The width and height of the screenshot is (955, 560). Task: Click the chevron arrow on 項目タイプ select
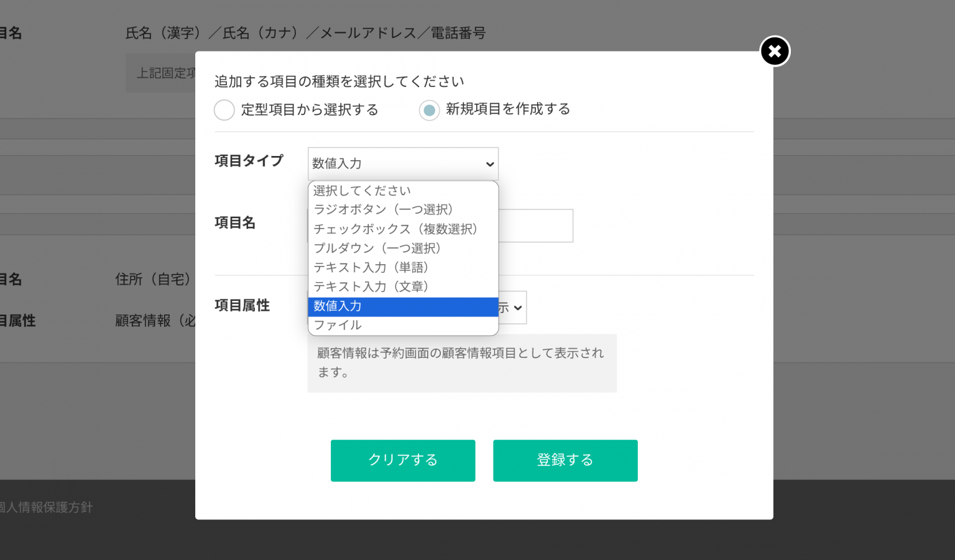[x=490, y=164]
